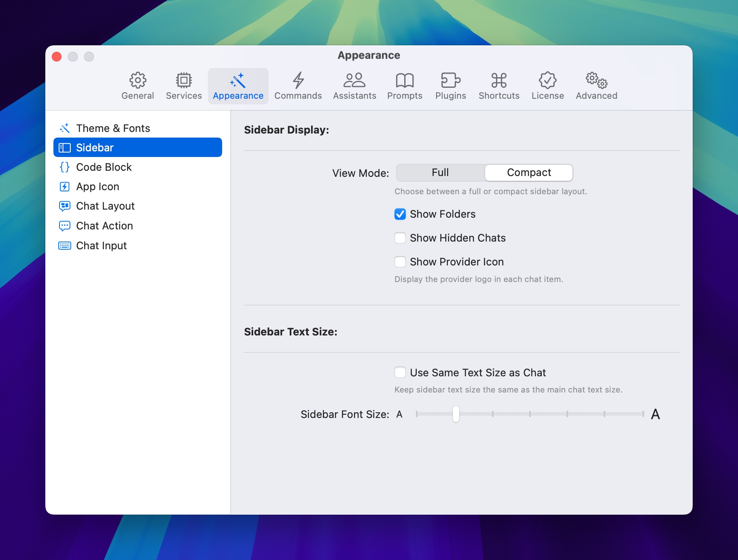The image size is (738, 560).
Task: Click the Sidebar Font Size slider handle
Action: pos(456,414)
